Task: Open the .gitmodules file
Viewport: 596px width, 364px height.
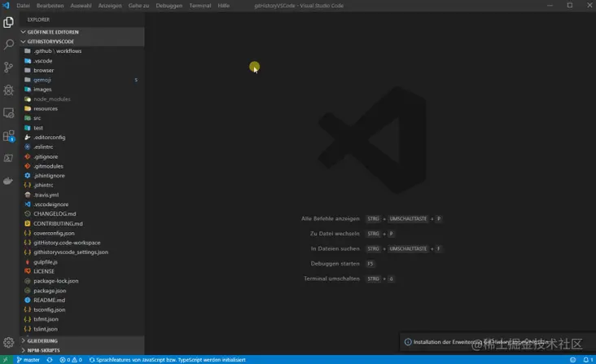Action: point(82,166)
